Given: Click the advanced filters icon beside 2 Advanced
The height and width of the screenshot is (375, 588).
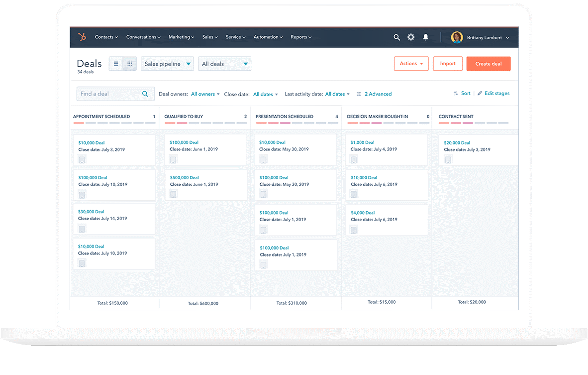Looking at the screenshot, I should (x=358, y=94).
